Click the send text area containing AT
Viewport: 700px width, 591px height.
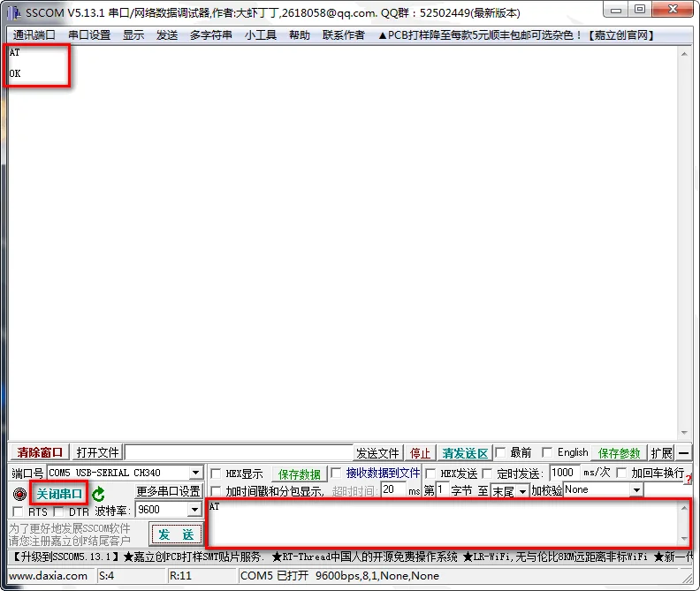click(x=443, y=523)
